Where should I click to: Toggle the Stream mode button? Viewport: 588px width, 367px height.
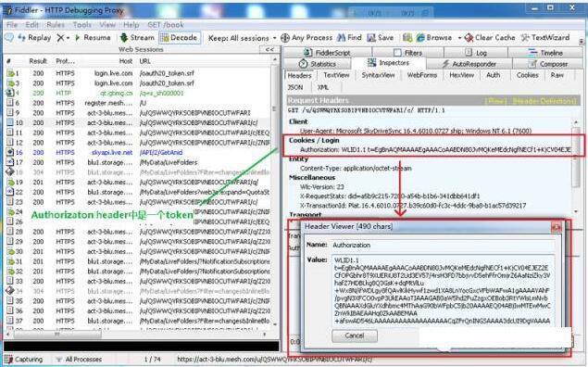(137, 37)
